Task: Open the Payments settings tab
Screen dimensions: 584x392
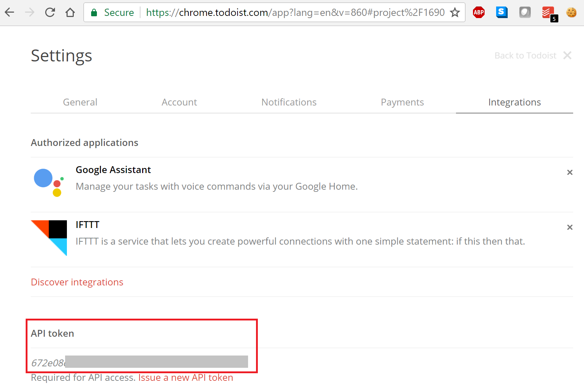Action: click(x=402, y=102)
